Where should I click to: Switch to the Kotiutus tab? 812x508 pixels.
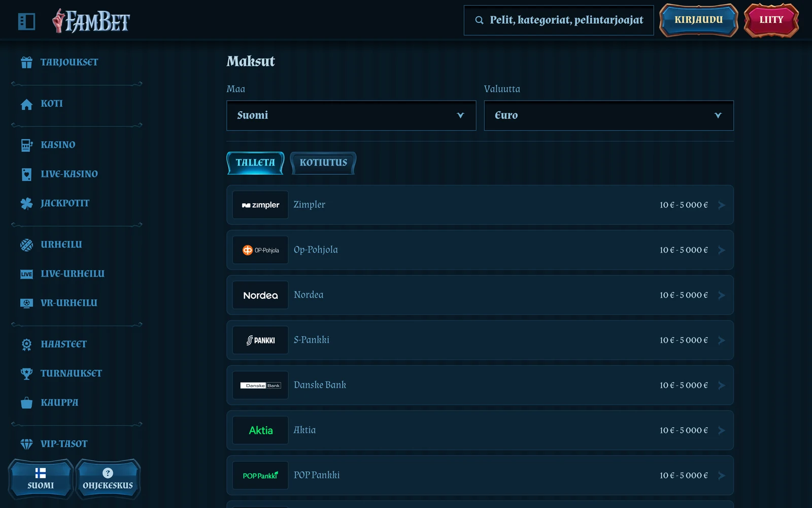[323, 163]
